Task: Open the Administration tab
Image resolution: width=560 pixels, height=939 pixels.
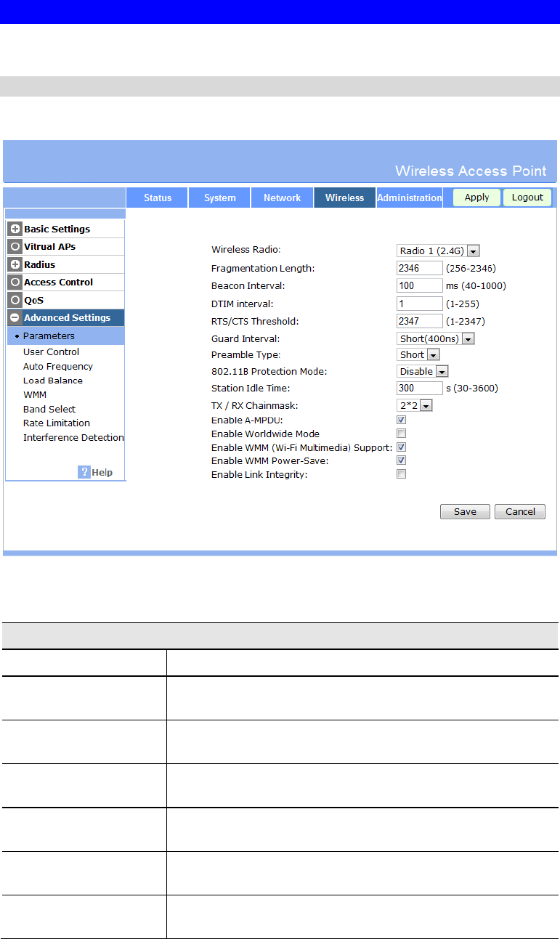Action: [410, 198]
